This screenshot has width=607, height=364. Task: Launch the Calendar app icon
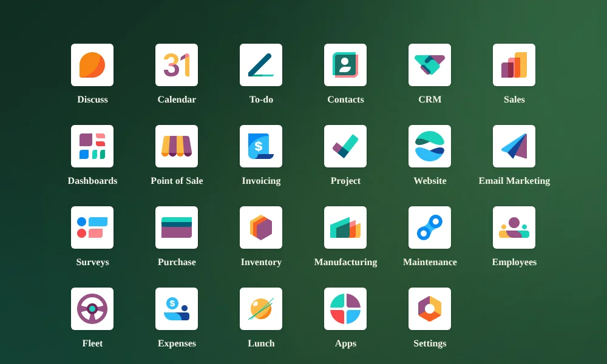tap(177, 65)
